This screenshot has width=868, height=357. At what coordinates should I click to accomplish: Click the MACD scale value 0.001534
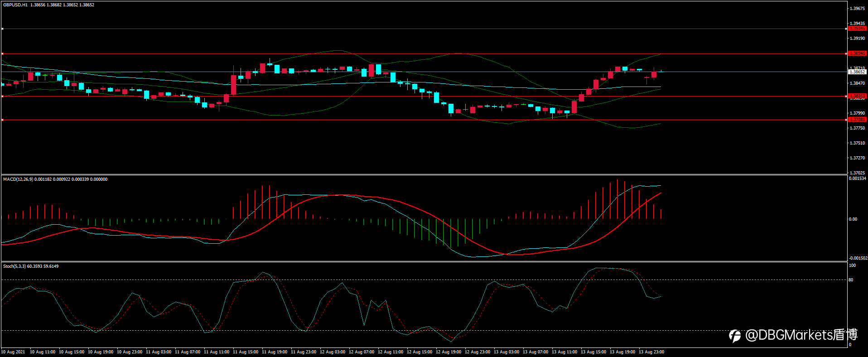coord(858,178)
